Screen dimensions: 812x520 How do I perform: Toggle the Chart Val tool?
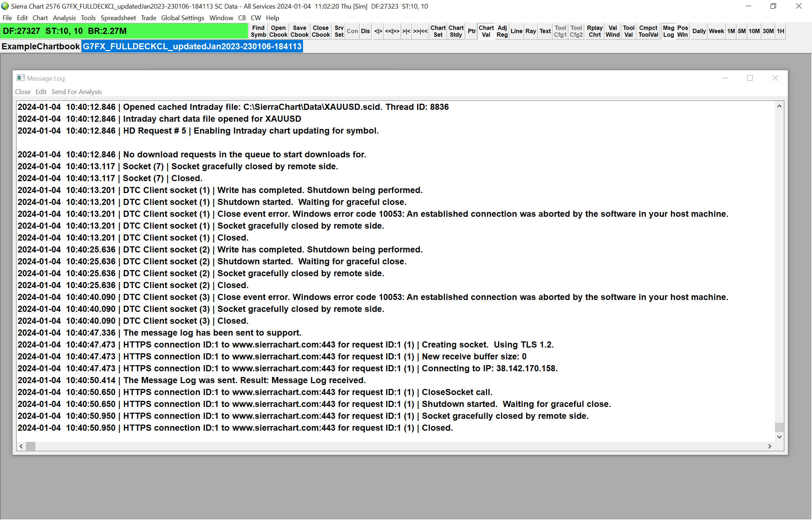(x=486, y=31)
